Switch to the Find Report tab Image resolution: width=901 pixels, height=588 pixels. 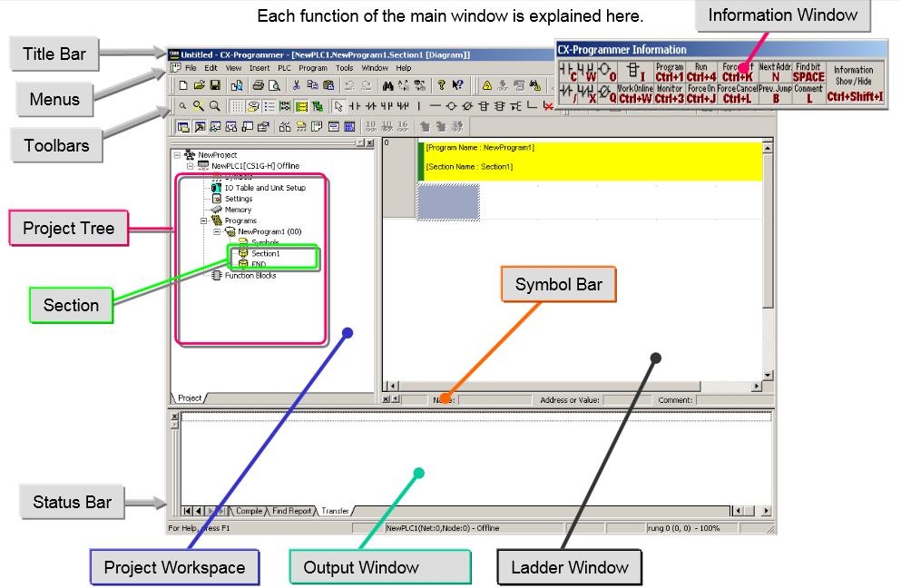[291, 510]
